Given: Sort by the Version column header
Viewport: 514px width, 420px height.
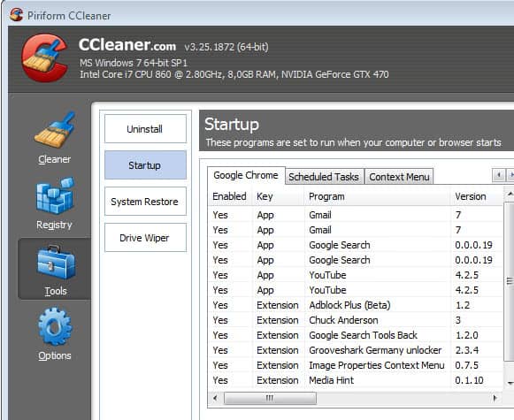Looking at the screenshot, I should point(476,196).
